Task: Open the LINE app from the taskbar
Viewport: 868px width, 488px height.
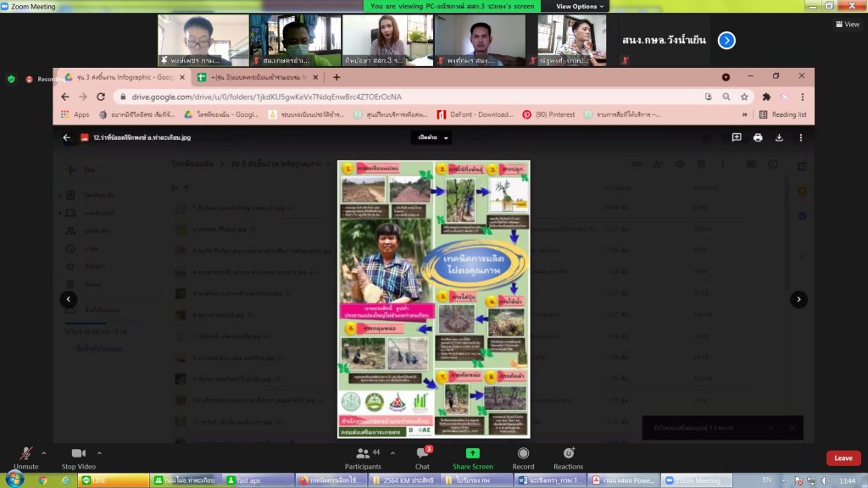Action: (113, 480)
